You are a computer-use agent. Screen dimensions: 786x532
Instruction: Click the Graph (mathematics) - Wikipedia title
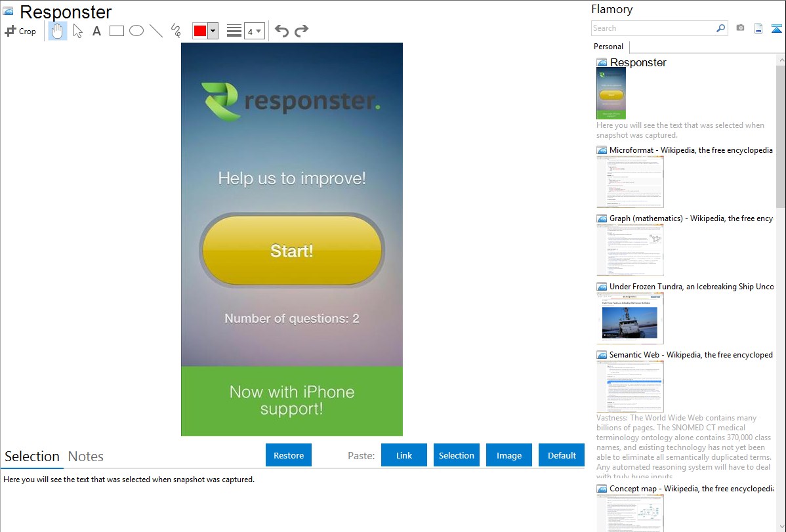tap(691, 218)
